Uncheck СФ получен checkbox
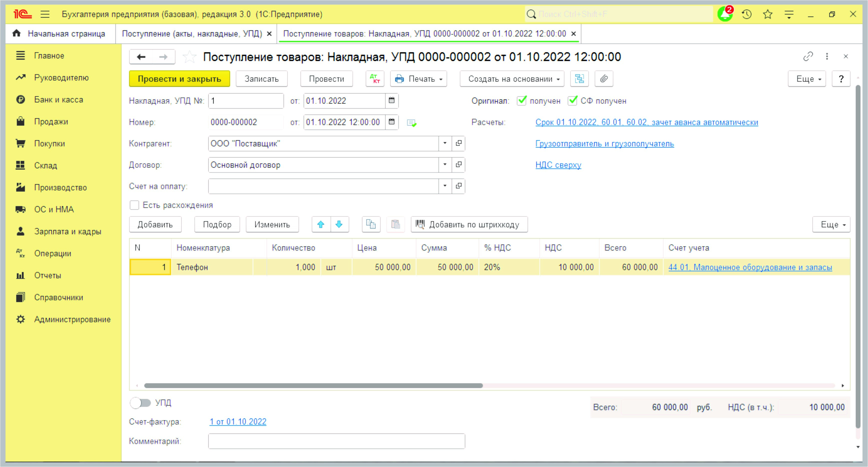The width and height of the screenshot is (868, 467). pyautogui.click(x=572, y=101)
